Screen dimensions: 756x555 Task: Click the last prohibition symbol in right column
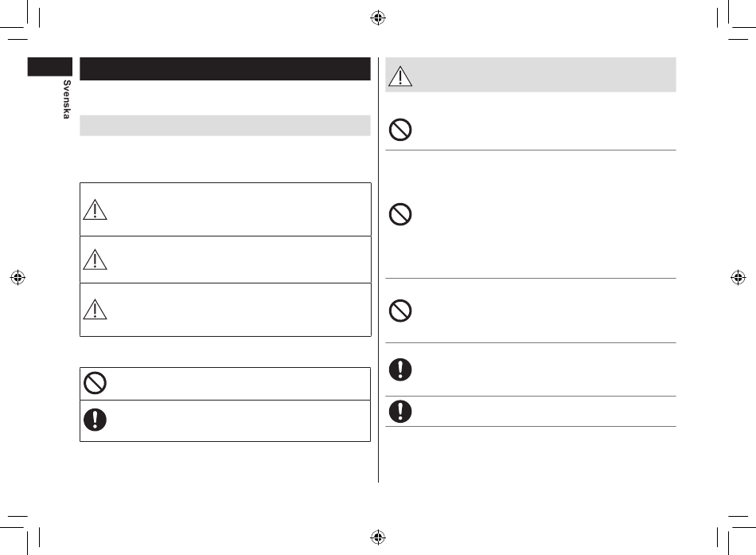coord(400,311)
